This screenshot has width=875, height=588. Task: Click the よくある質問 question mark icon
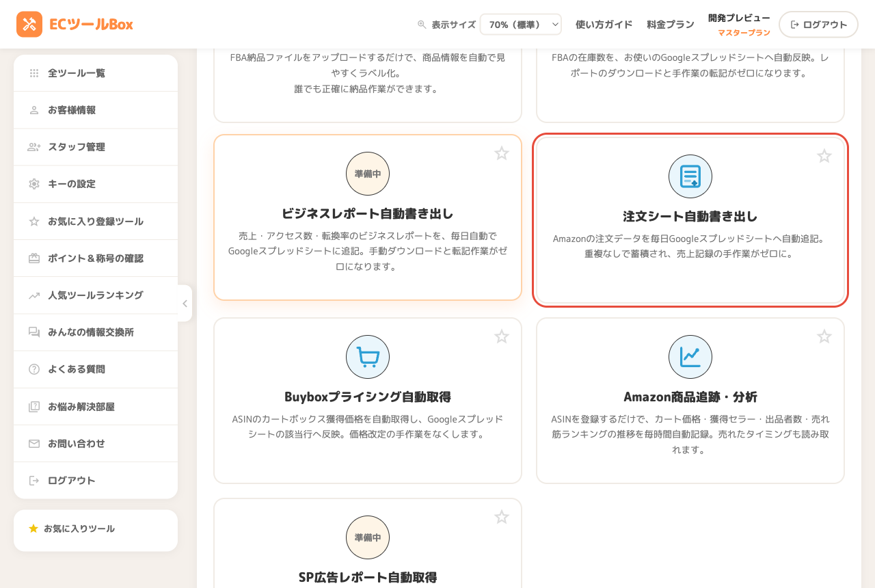click(x=34, y=369)
